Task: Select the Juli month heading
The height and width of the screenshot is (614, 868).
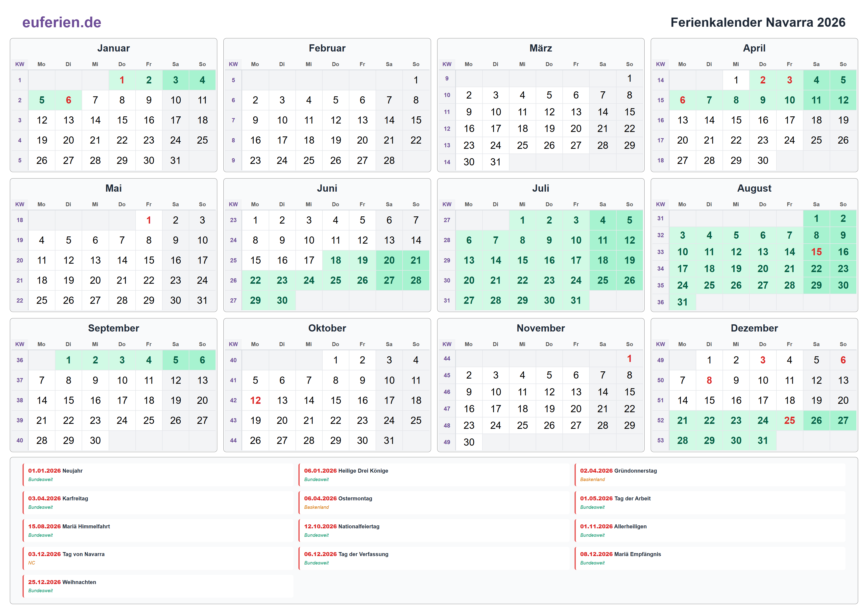Action: tap(541, 188)
